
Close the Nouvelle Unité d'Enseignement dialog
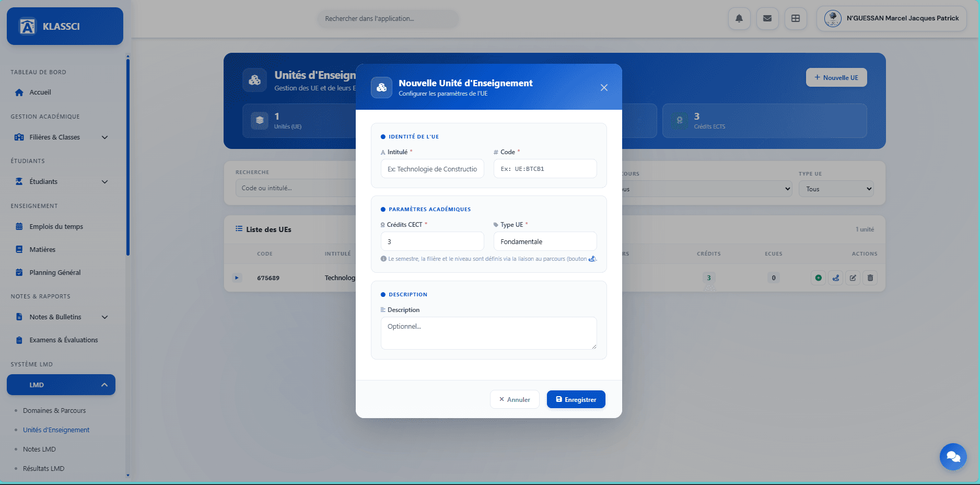pos(604,88)
